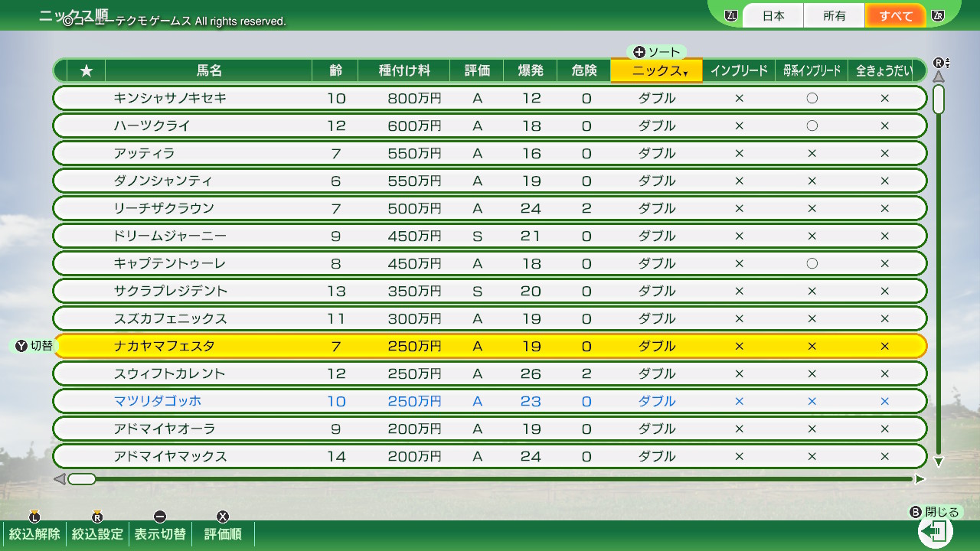Sort by 評価 column header
This screenshot has width=980, height=551.
(477, 70)
